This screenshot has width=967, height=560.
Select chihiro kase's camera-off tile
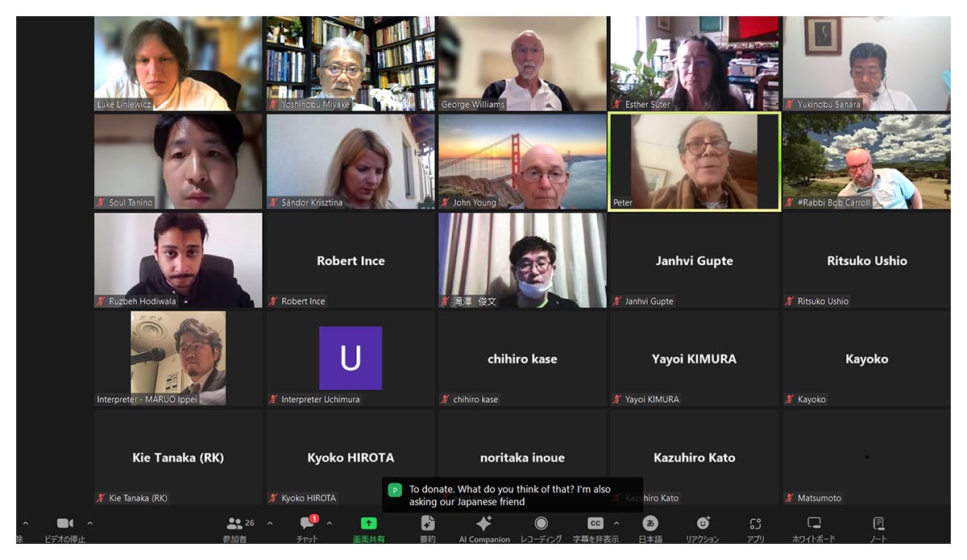point(522,359)
